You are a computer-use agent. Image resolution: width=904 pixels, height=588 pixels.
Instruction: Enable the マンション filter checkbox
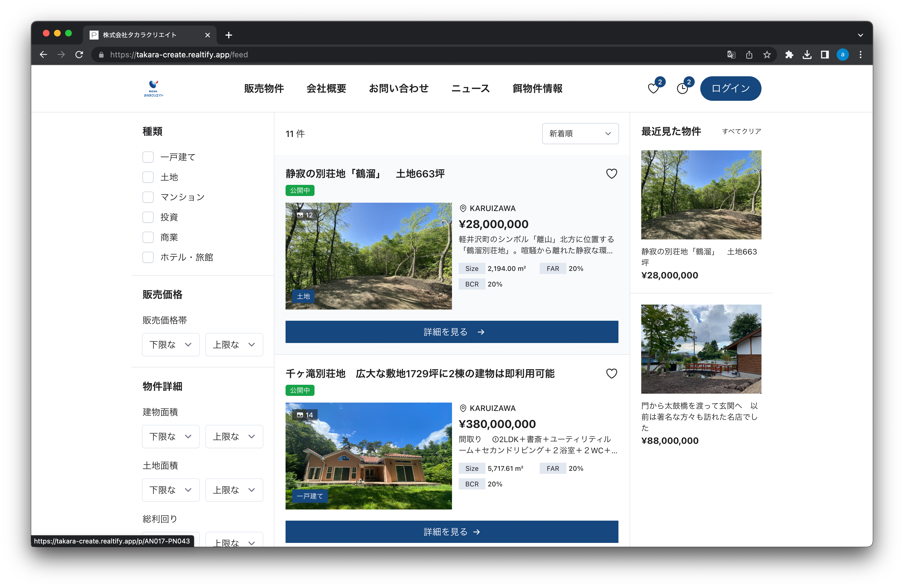point(148,197)
